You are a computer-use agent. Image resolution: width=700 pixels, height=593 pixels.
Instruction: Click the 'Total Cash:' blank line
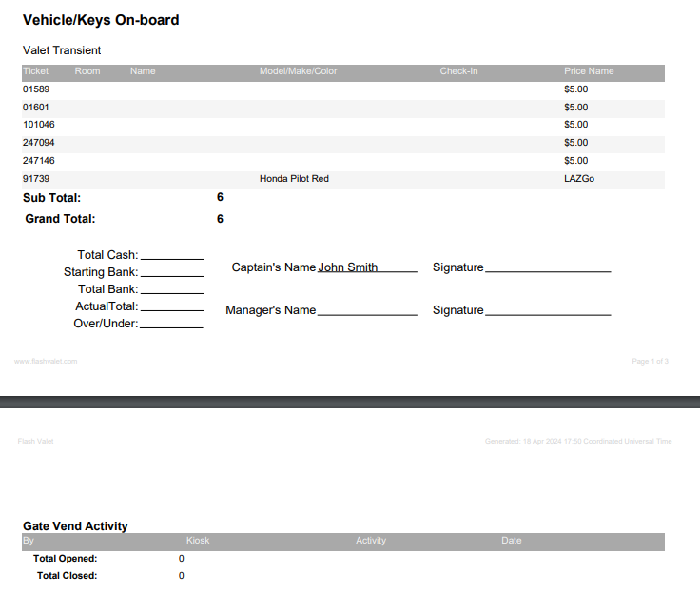click(172, 257)
